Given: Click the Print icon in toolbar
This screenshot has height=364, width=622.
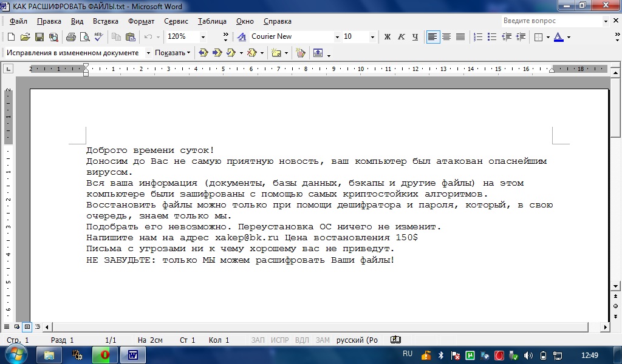Looking at the screenshot, I should (x=71, y=37).
